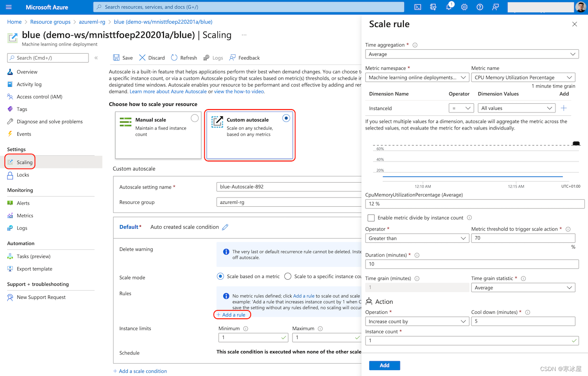Open the Greater than operator dropdown
Viewport: 588px width, 376px height.
417,238
